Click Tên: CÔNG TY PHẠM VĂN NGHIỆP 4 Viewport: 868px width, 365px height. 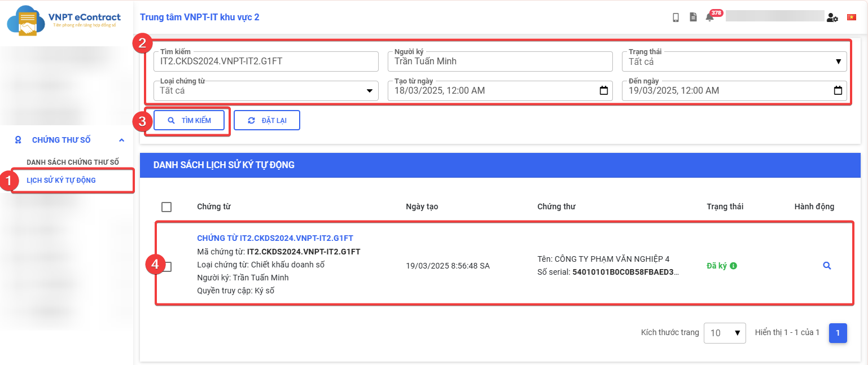pyautogui.click(x=603, y=259)
